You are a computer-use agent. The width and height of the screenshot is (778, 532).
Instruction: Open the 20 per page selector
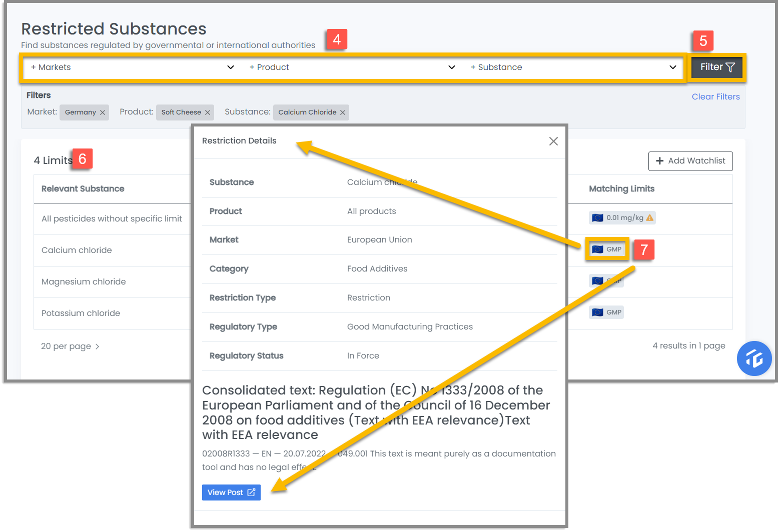(x=70, y=346)
